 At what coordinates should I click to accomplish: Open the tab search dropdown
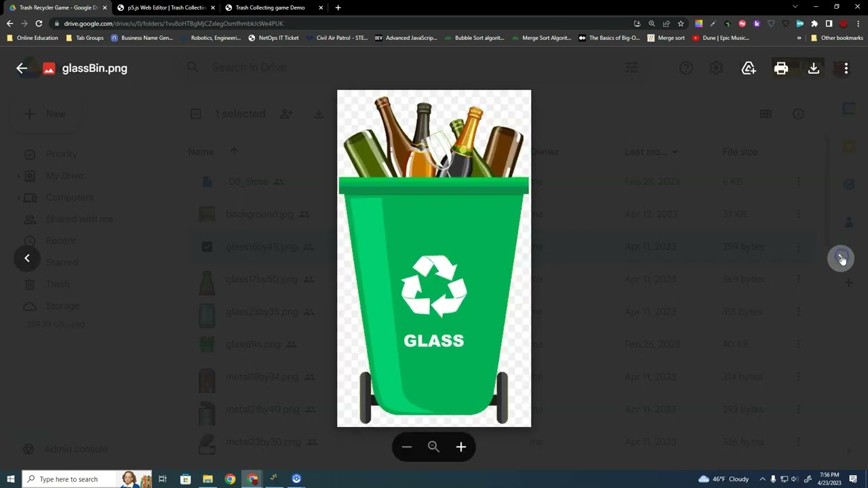[795, 7]
